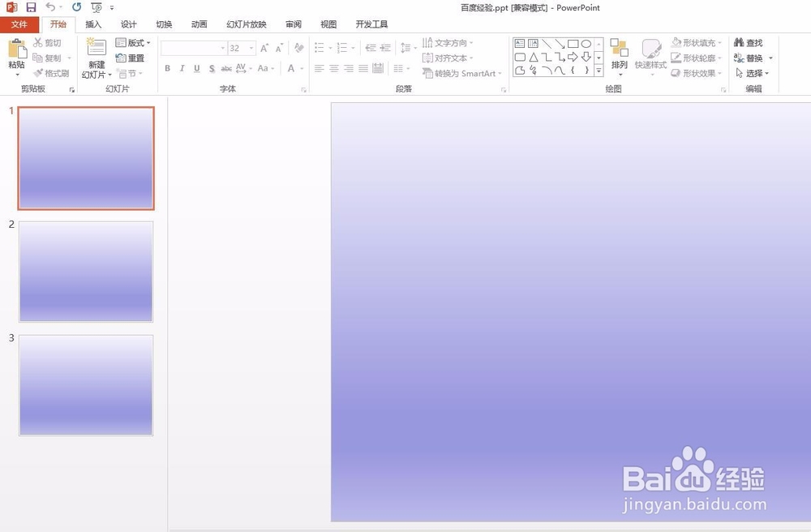Open the Layout dropdown

pos(133,42)
